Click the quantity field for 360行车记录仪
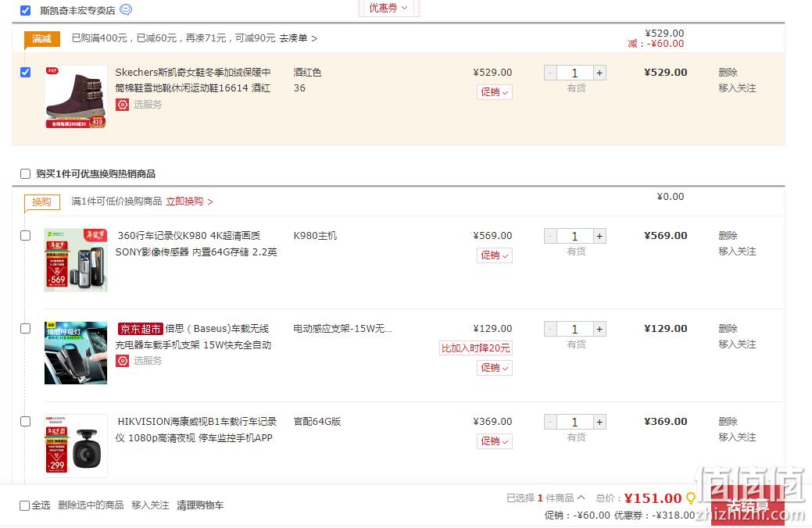The width and height of the screenshot is (812, 528). (575, 236)
